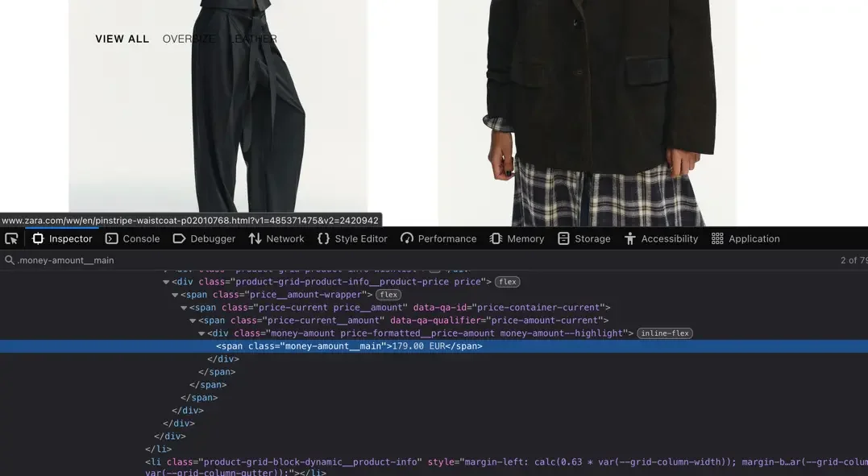Select the Debugger panel icon
The image size is (868, 476).
(x=179, y=238)
